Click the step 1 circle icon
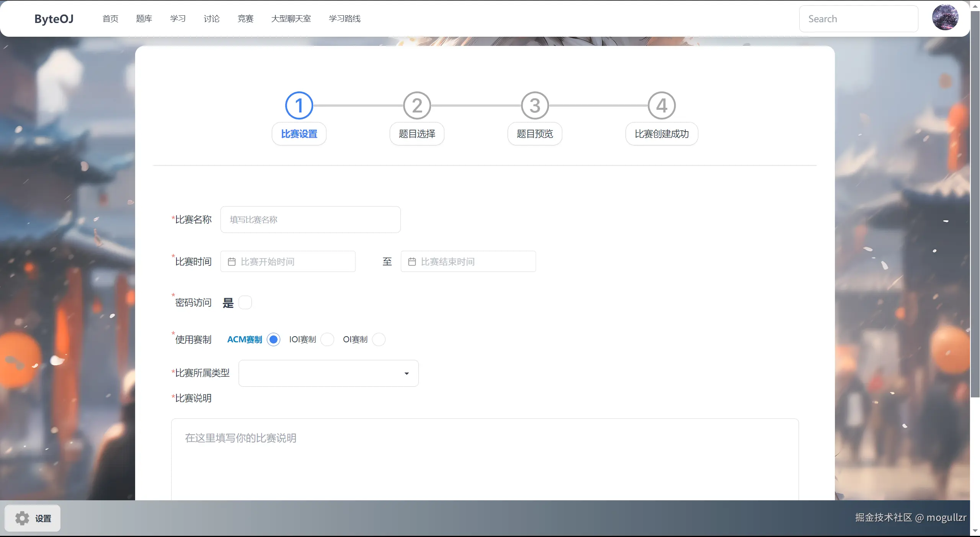 [299, 106]
